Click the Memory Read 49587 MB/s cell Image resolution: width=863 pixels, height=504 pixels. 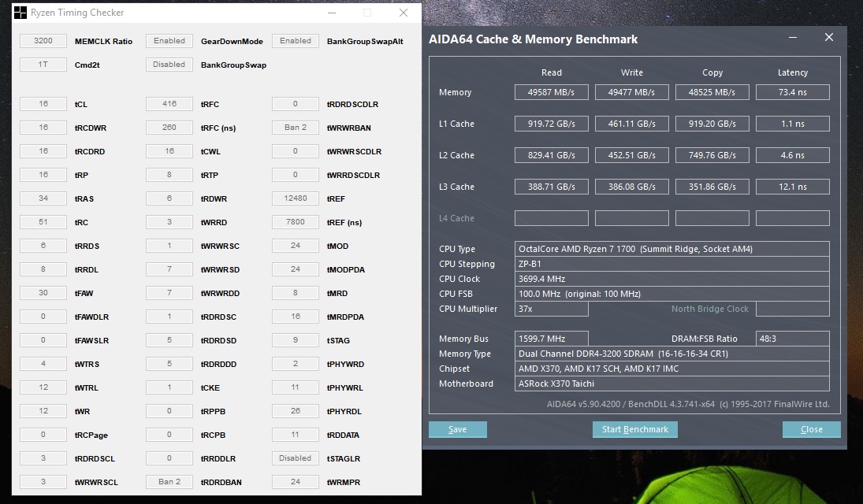[x=552, y=92]
